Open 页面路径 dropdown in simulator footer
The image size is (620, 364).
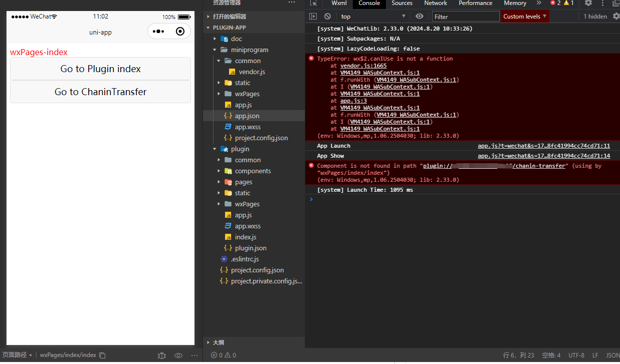(x=18, y=355)
